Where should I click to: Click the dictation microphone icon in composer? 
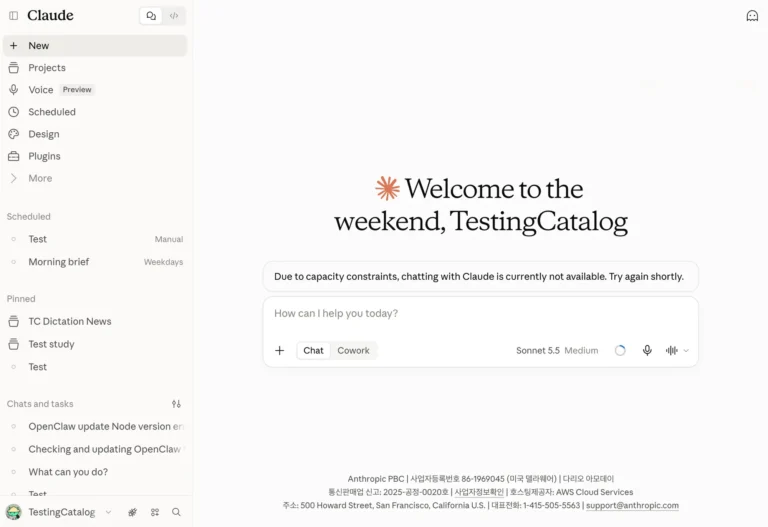(x=647, y=350)
